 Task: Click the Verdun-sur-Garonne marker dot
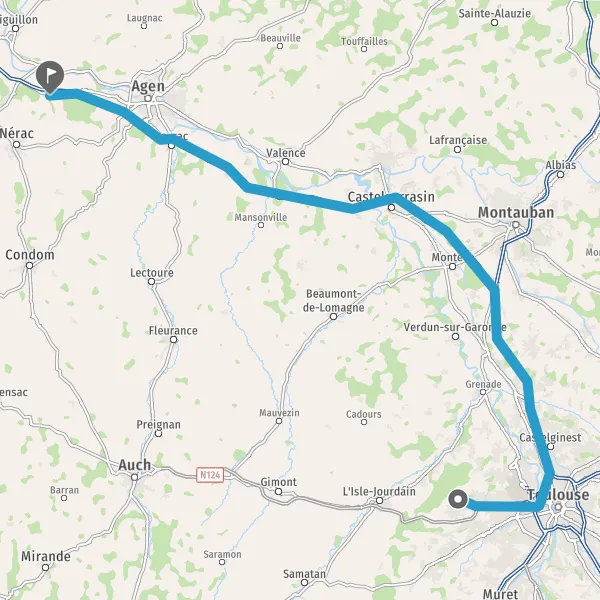click(x=455, y=337)
